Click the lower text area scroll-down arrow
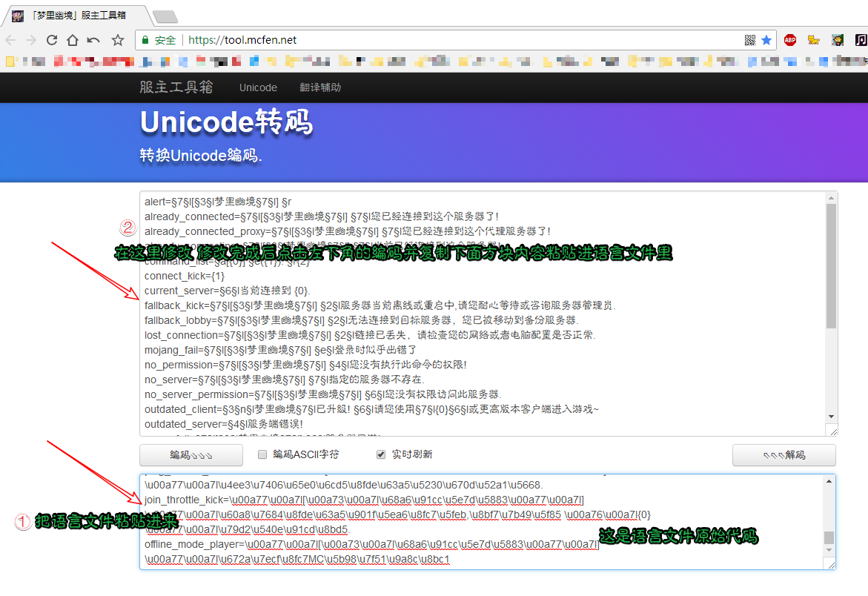The width and height of the screenshot is (868, 596). pos(829,550)
